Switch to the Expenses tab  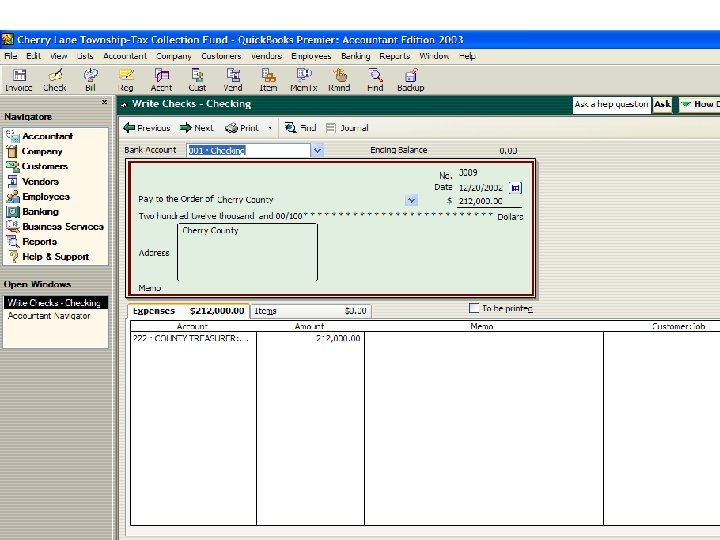point(188,311)
